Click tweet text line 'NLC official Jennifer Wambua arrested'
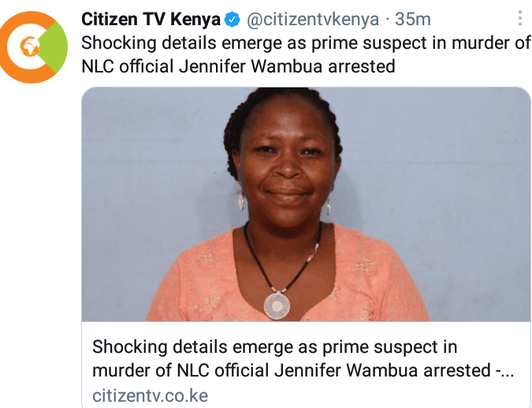Viewport: 532px width, 408px height. pyautogui.click(x=238, y=66)
